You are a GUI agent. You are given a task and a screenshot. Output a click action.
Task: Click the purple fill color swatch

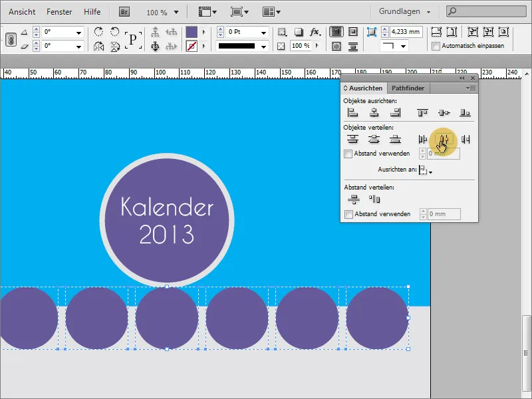click(x=192, y=32)
